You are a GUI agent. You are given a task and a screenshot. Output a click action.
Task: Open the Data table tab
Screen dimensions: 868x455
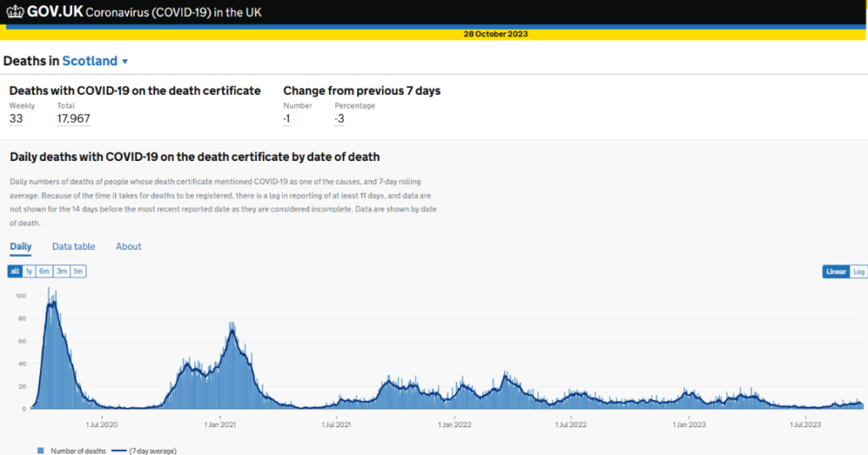[x=74, y=247]
